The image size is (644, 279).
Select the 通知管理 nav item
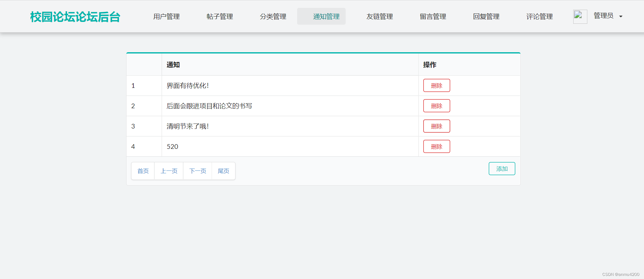(x=322, y=17)
